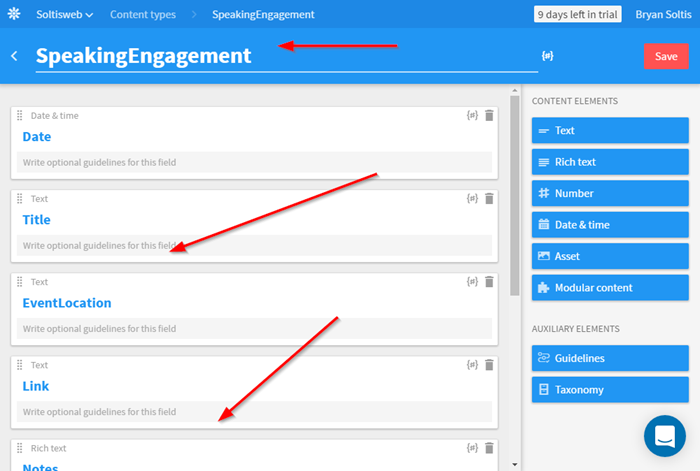Add an Asset content element
Image resolution: width=700 pixels, height=471 pixels.
pyautogui.click(x=610, y=256)
